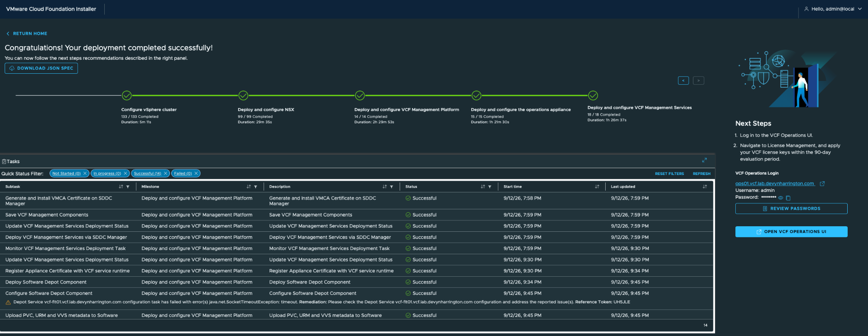This screenshot has height=336, width=868.
Task: Click '133 / 133 Completed' under vSphere cluster
Action: click(140, 117)
